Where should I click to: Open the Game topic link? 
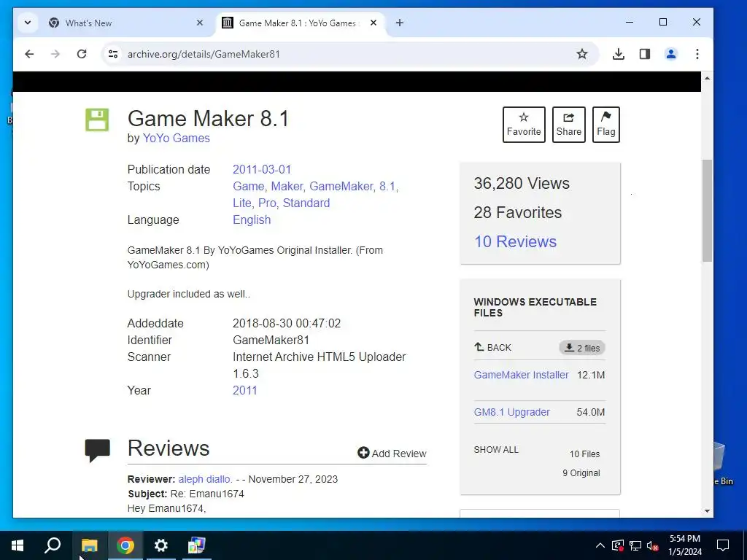coord(248,186)
